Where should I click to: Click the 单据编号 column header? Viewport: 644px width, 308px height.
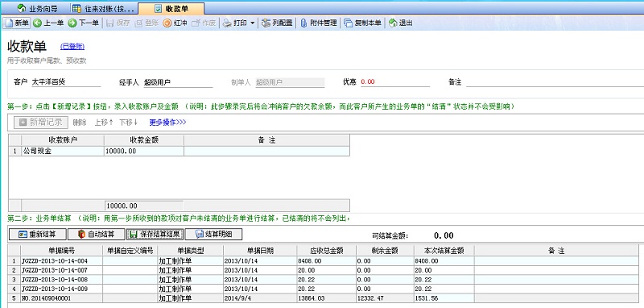coord(61,251)
